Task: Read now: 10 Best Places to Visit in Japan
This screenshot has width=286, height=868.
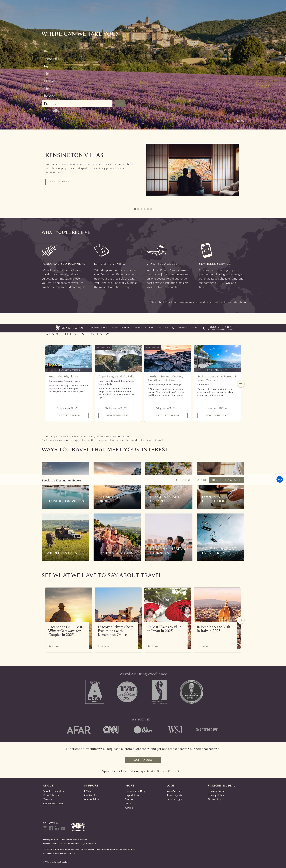Action: tap(153, 646)
